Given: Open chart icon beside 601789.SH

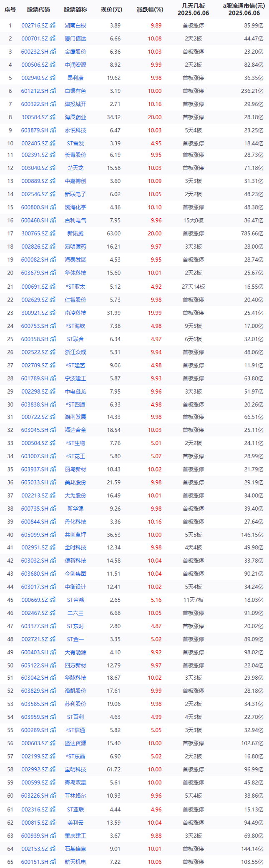Looking at the screenshot, I should point(53,378).
